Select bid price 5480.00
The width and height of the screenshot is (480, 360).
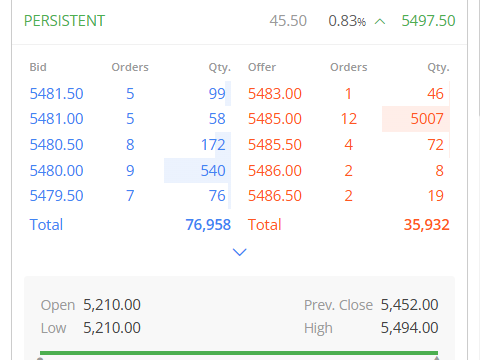tap(56, 171)
